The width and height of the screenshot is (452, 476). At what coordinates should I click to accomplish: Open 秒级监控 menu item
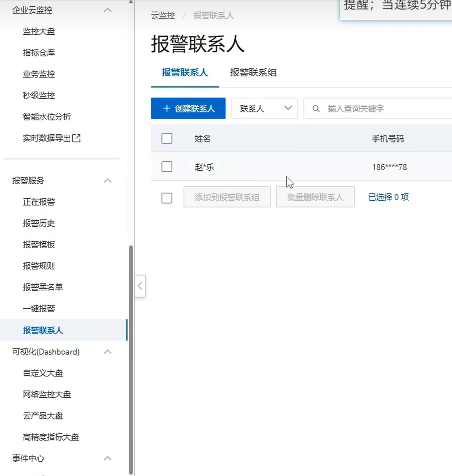39,96
